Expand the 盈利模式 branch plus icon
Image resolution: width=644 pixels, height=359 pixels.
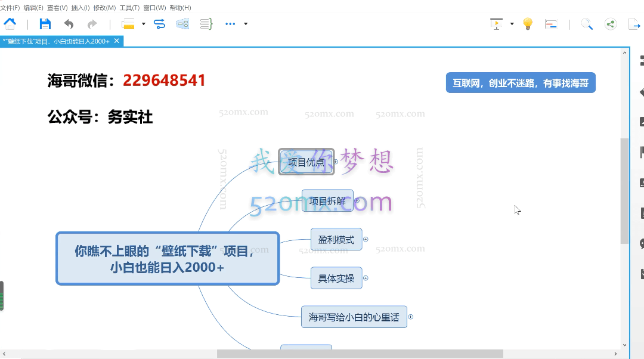point(366,239)
